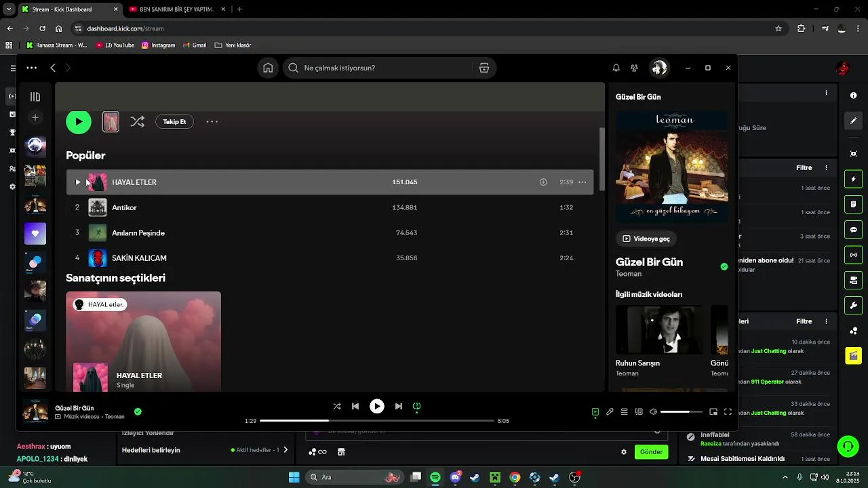Toggle repeat mode in player bar
Screen dimensions: 868x488
tap(417, 407)
